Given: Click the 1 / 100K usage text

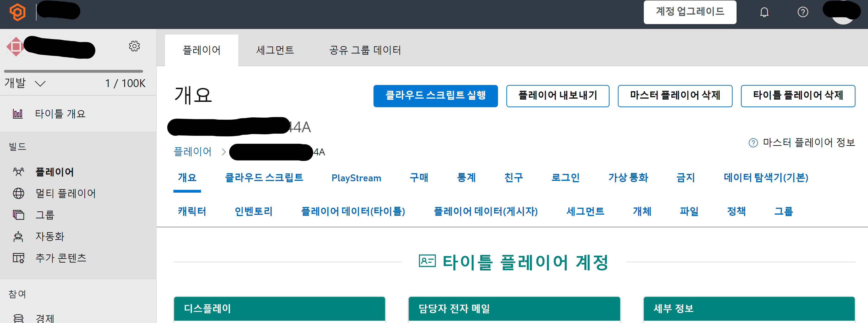Looking at the screenshot, I should point(125,83).
